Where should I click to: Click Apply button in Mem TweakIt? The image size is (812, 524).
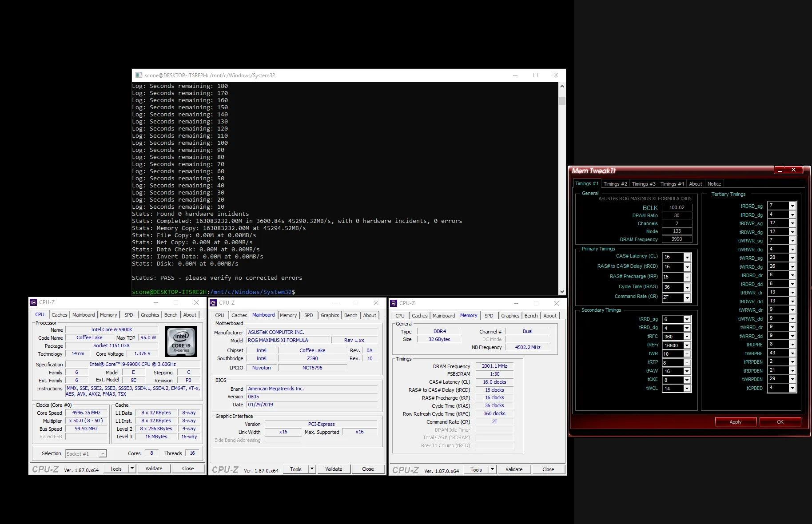click(x=736, y=422)
